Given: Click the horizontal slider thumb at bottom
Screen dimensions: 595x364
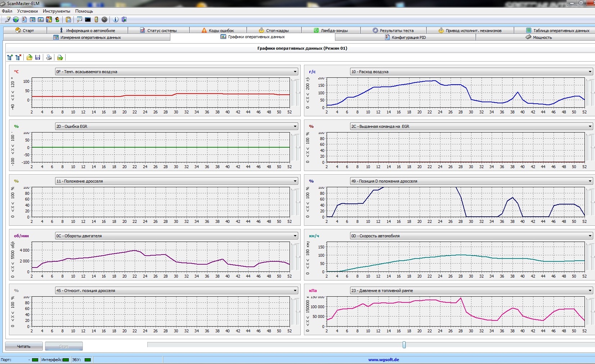Looking at the screenshot, I should click(404, 345).
